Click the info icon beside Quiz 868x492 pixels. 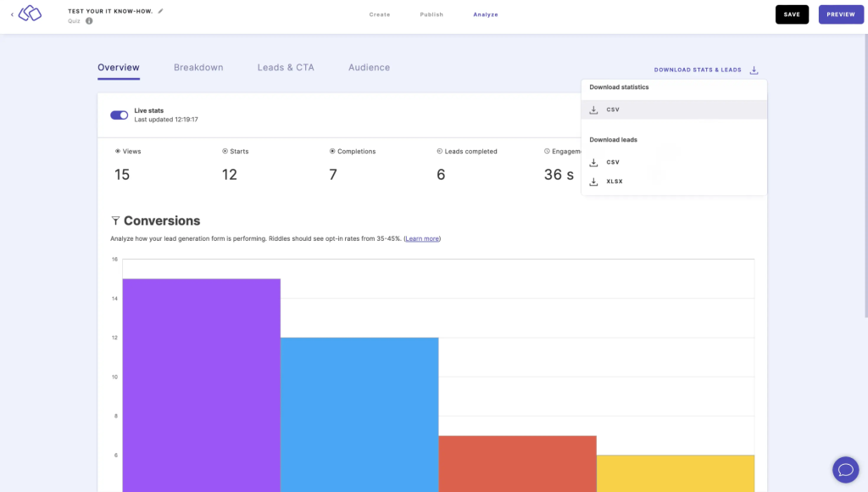click(89, 21)
